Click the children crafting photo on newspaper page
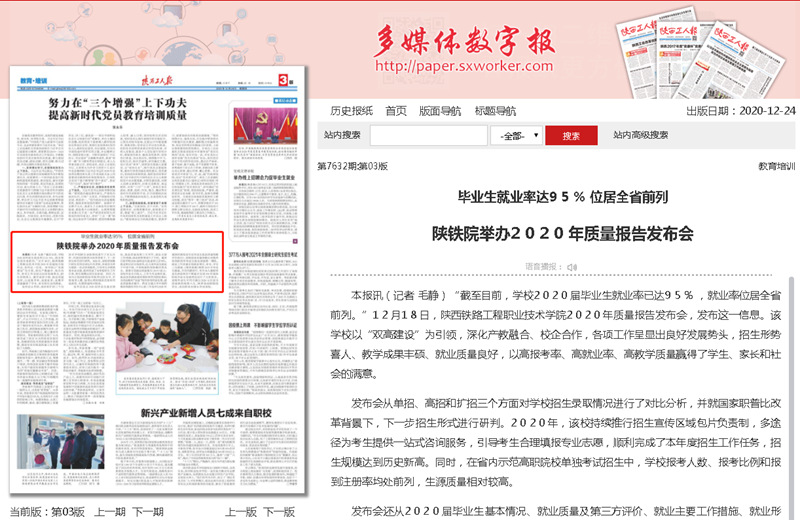Viewport: 800px width, 520px height. [167, 337]
